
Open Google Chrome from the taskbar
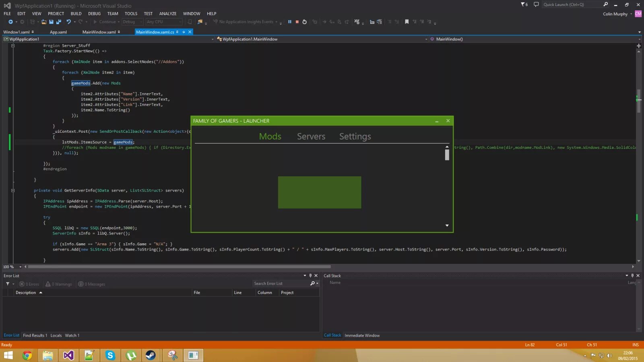(27, 355)
